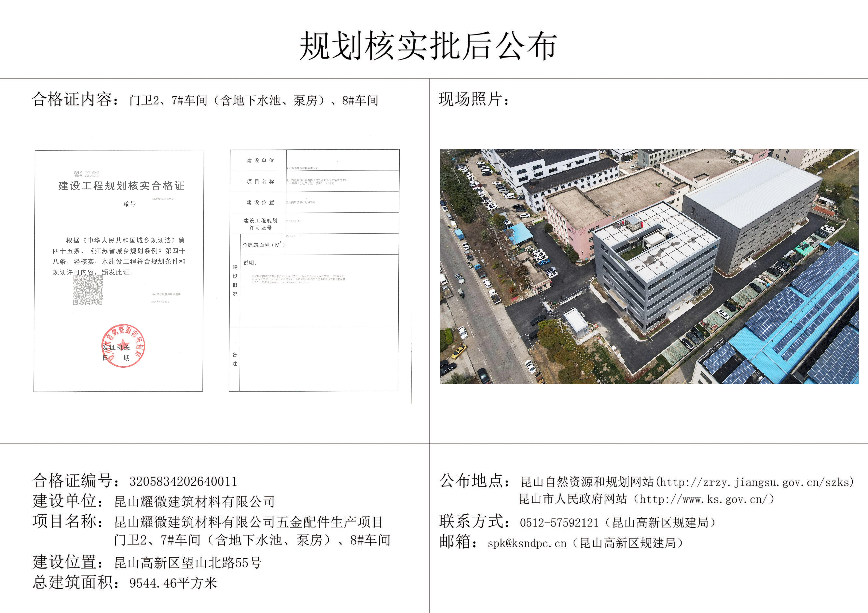Click the 建设单位 table row label
The image size is (868, 613).
(260, 160)
